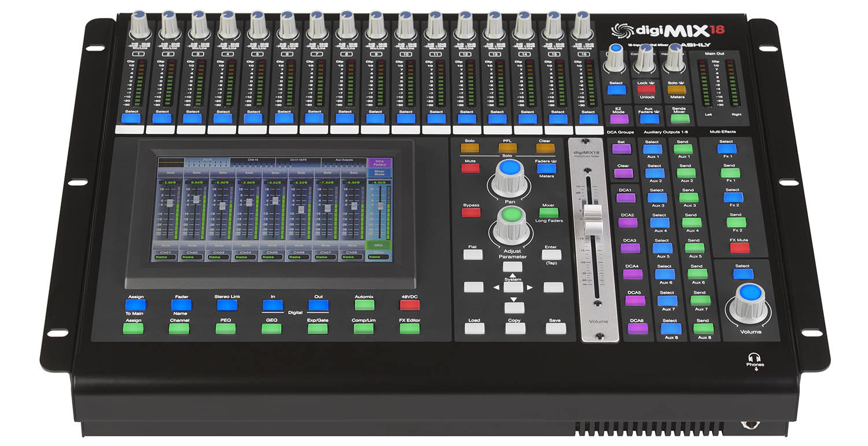This screenshot has width=868, height=446.
Task: Toggle the Stereo Link button
Action: point(227,305)
